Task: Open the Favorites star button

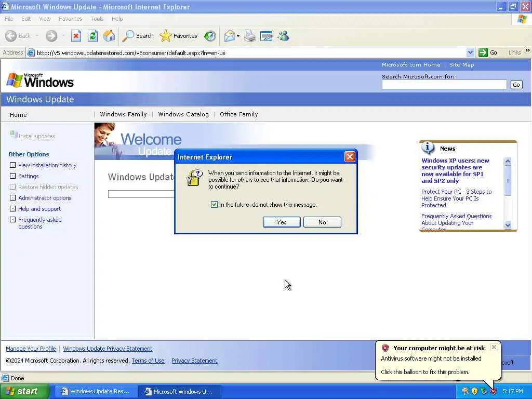Action: [179, 36]
